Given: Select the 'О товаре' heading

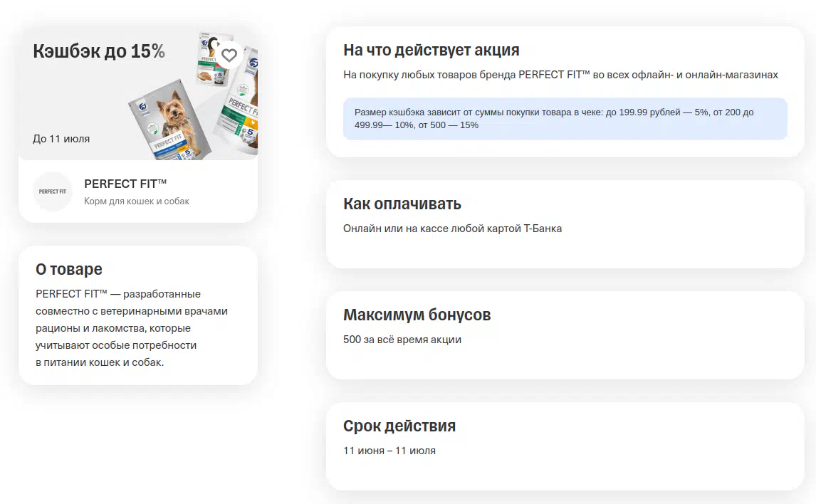Looking at the screenshot, I should click(68, 269).
